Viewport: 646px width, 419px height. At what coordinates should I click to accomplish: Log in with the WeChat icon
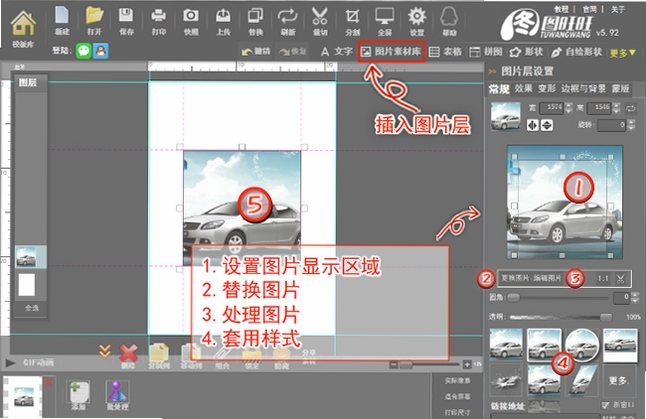click(x=84, y=51)
